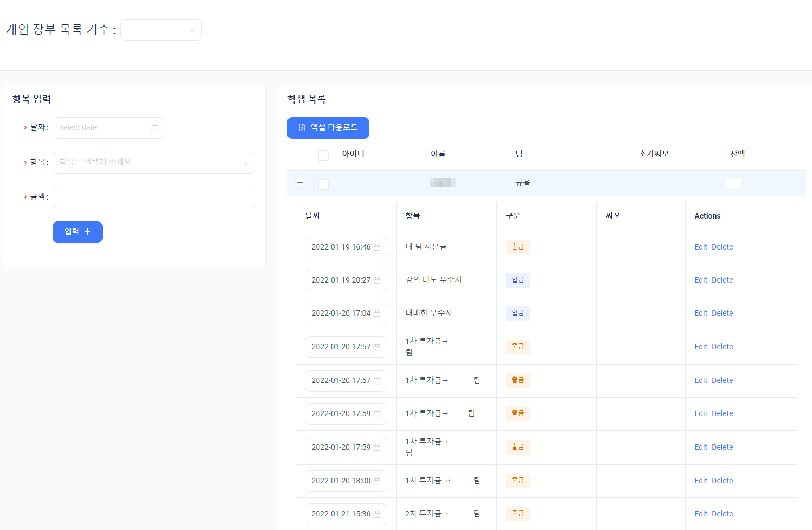
Task: Delete the 내배한 우수자 entry
Action: [723, 313]
